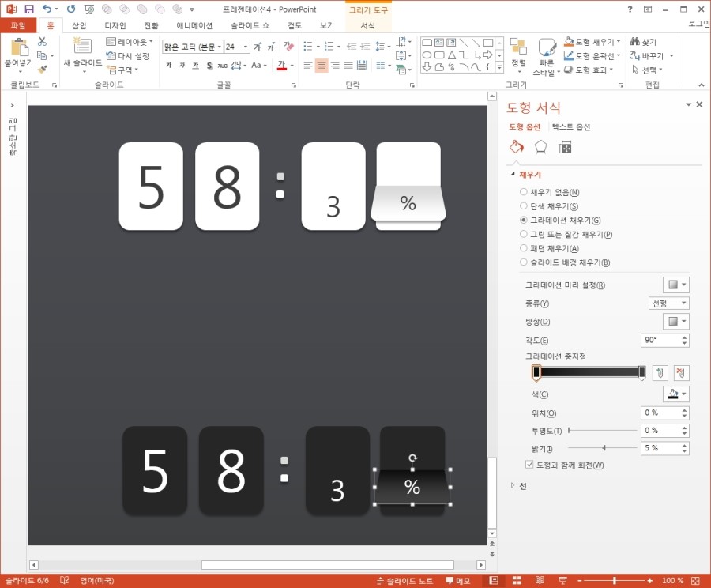Click the Replace button
The height and width of the screenshot is (588, 711).
[x=647, y=56]
